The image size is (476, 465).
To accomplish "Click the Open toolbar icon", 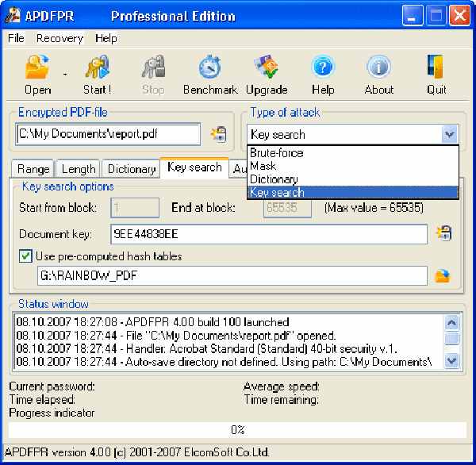I will (37, 68).
